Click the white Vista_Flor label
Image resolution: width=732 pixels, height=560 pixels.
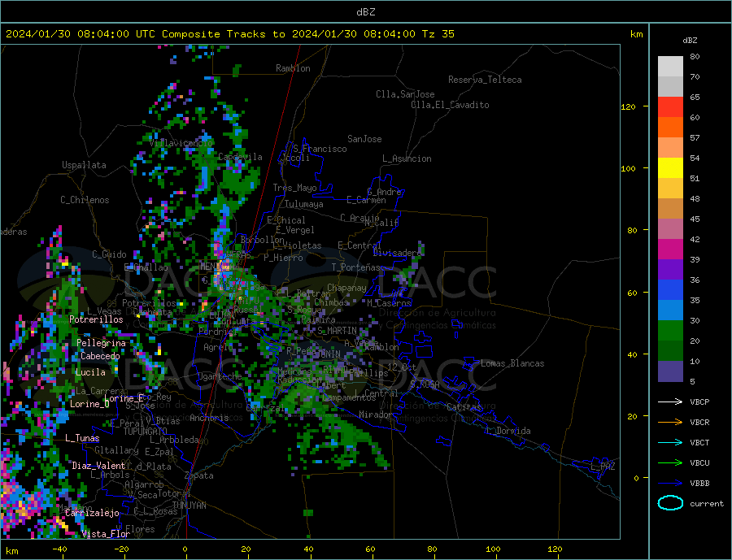pos(106,534)
